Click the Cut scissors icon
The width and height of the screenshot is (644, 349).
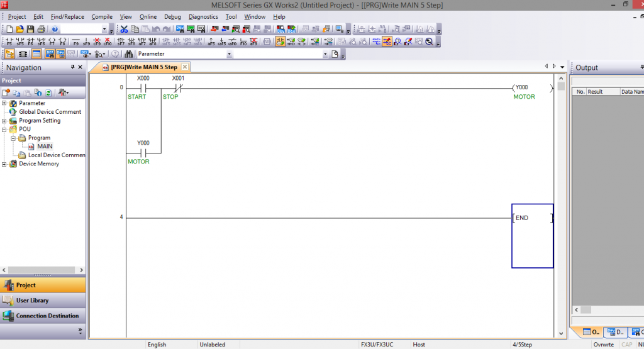(124, 30)
